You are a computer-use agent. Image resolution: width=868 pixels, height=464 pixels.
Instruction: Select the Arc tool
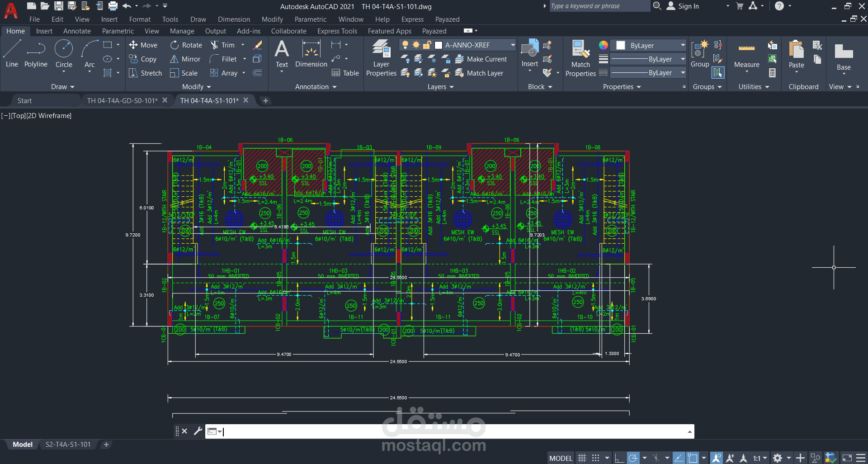(x=90, y=54)
